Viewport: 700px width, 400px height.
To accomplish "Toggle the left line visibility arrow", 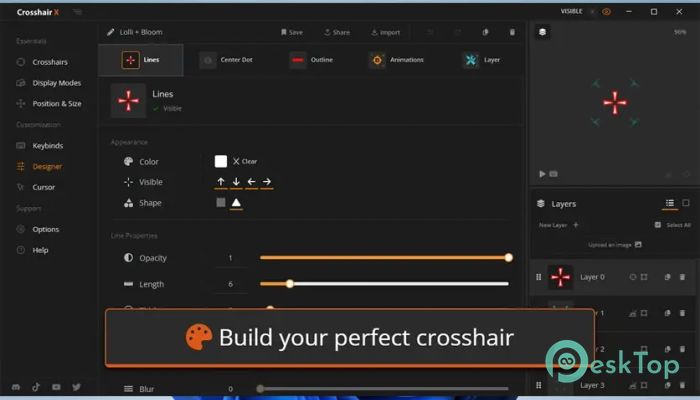I will pos(251,182).
